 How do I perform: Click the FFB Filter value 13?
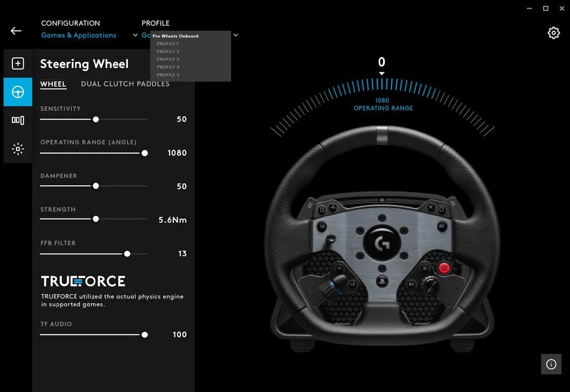(x=183, y=253)
